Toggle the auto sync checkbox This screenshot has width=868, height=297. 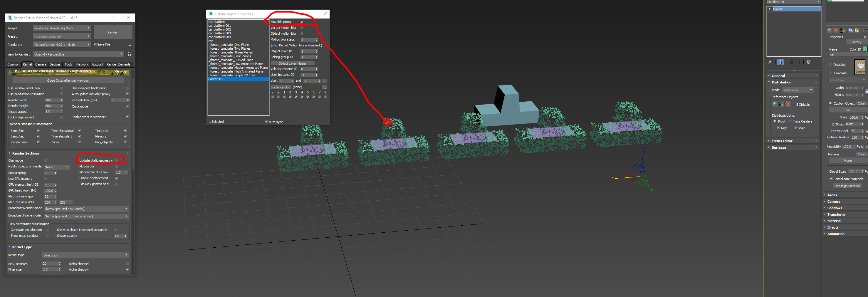coord(266,122)
